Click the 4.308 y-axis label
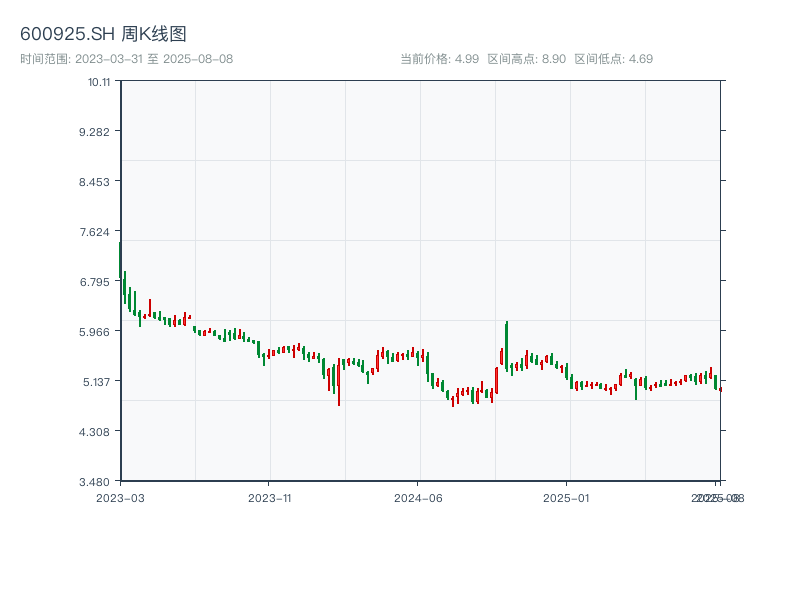The width and height of the screenshot is (800, 600). click(98, 431)
